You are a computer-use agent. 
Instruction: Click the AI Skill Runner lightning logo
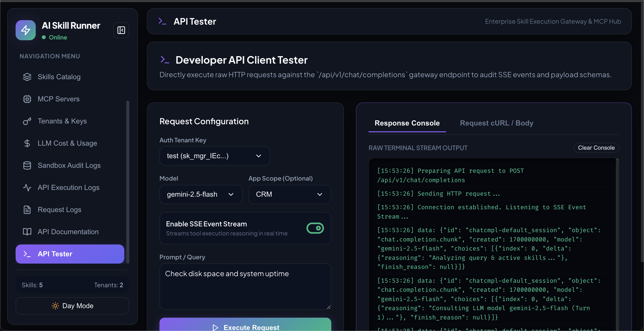tap(26, 30)
